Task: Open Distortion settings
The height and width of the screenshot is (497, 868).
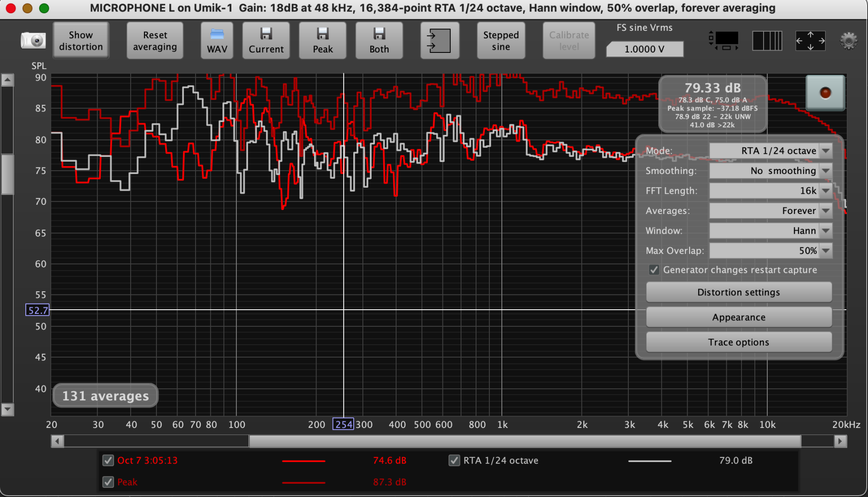Action: click(738, 292)
